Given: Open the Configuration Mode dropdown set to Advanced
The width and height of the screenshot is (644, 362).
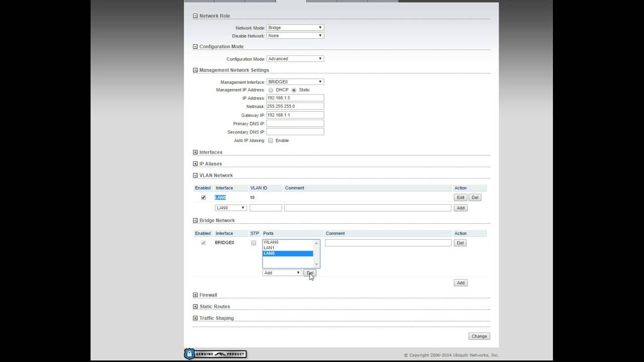Looking at the screenshot, I should coord(295,59).
